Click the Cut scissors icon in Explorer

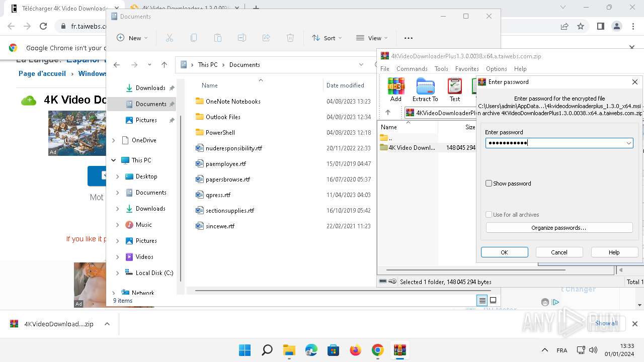pyautogui.click(x=170, y=38)
